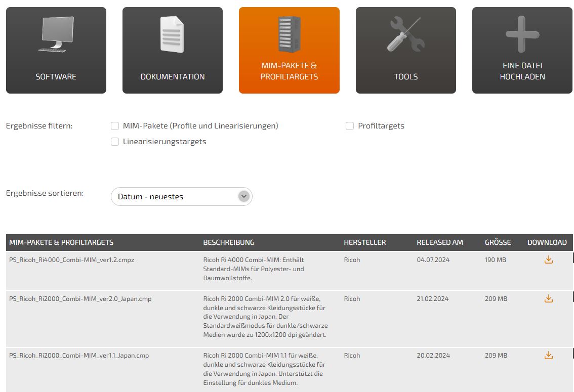Click the Grösse column header

(x=498, y=243)
